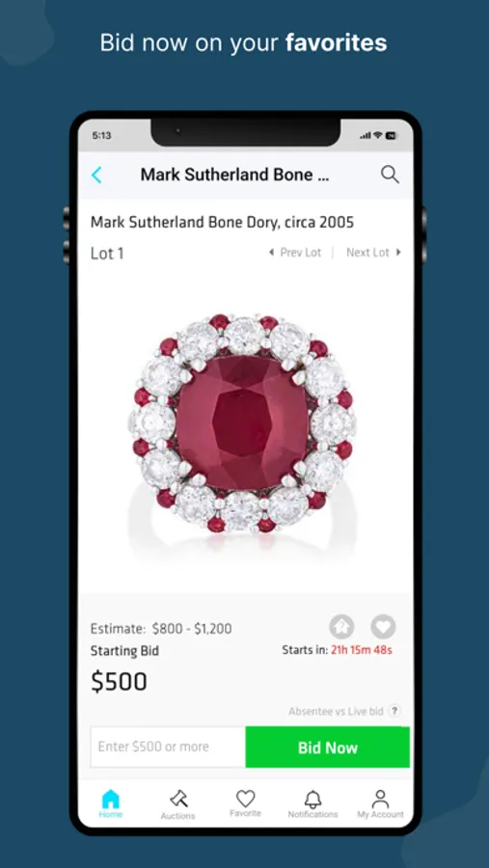Screen dimensions: 489x868
Task: Switch to the Favorite tab
Action: [245, 803]
